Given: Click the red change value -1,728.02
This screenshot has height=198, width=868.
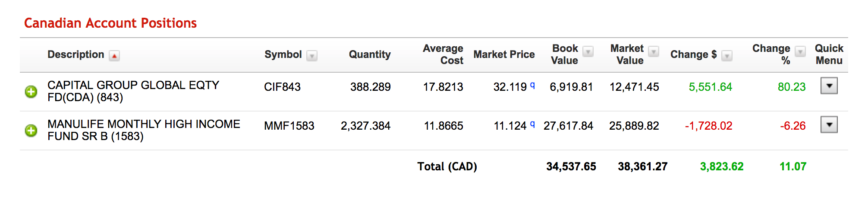Looking at the screenshot, I should point(709,126).
